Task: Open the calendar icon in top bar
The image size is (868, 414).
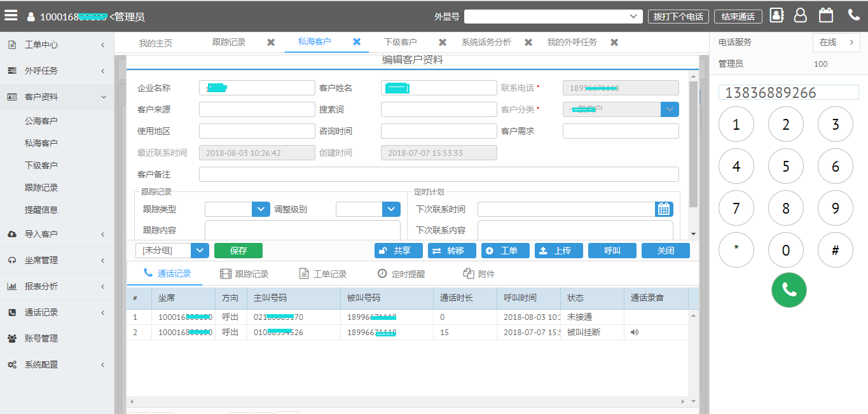Action: click(x=825, y=16)
